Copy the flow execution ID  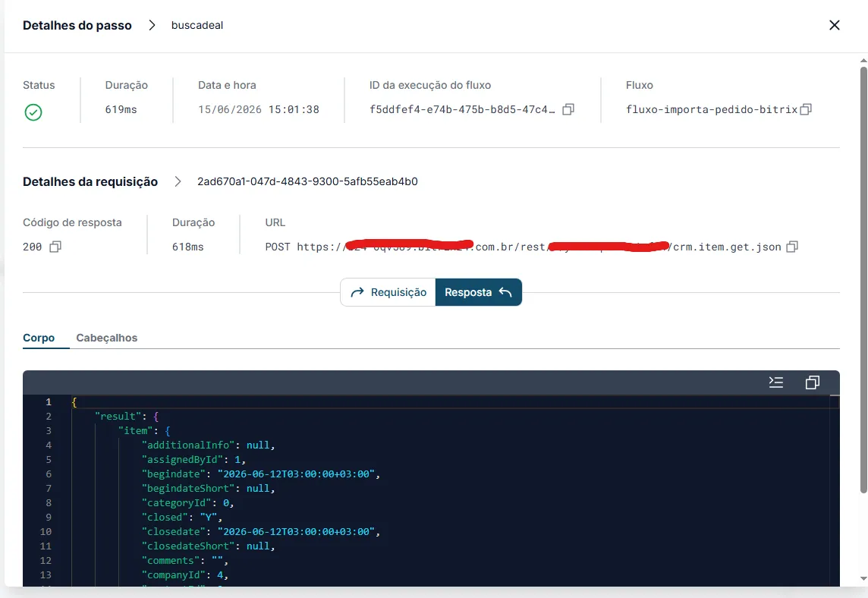pos(568,109)
